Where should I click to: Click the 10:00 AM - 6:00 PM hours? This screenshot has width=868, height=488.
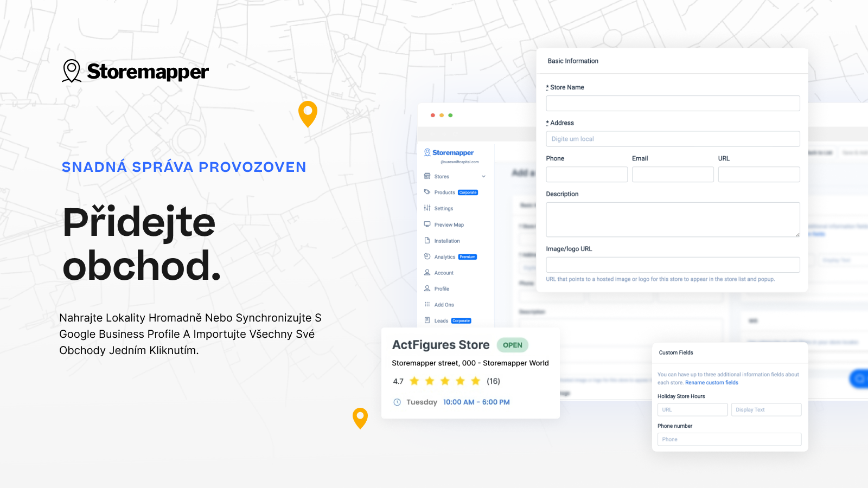pos(476,402)
